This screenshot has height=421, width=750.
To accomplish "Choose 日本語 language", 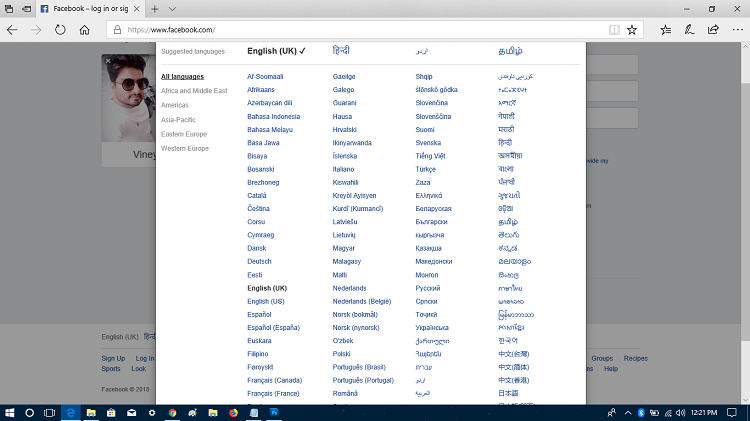I will coord(508,393).
